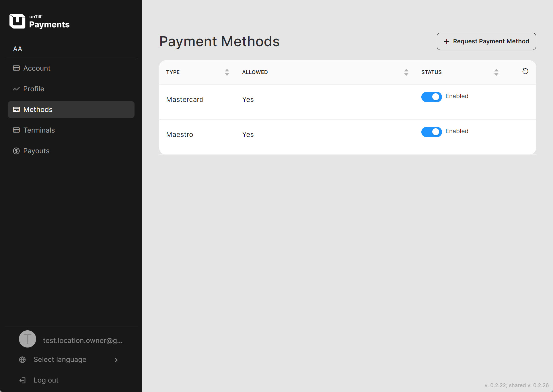Click the Payouts dollar coin icon

pyautogui.click(x=16, y=151)
